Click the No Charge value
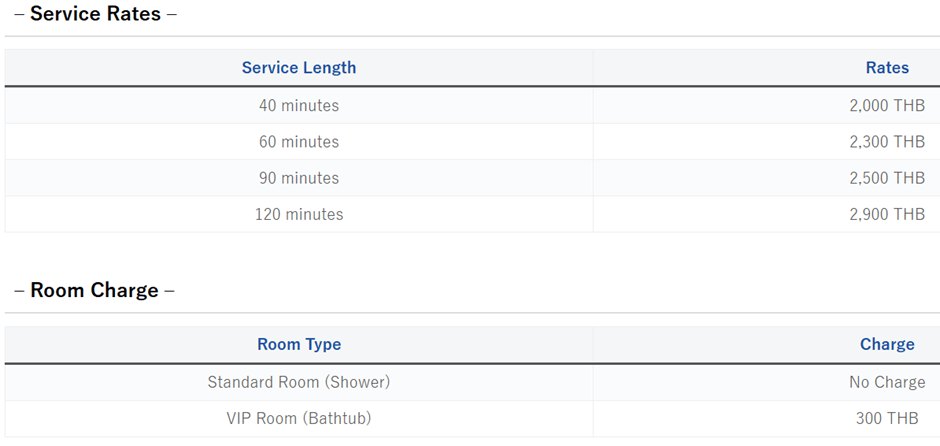Image resolution: width=940 pixels, height=446 pixels. pos(887,382)
